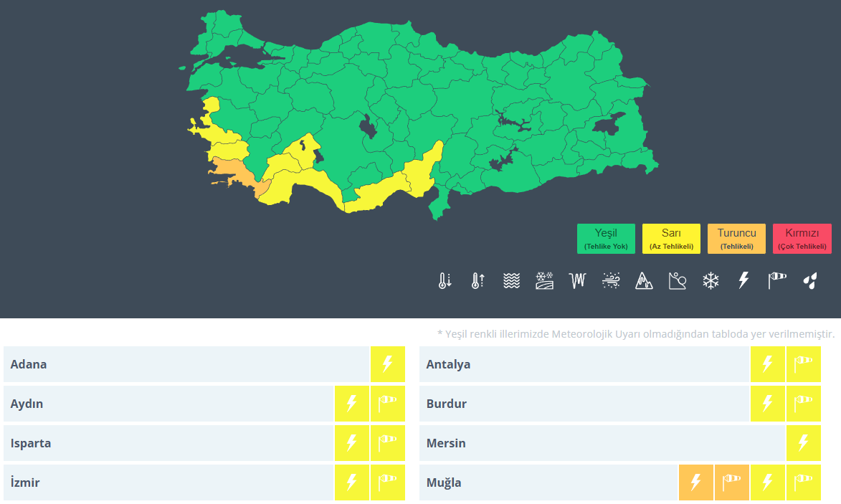Click Muğla's orange lightning warning icon
This screenshot has width=841, height=504.
click(696, 482)
